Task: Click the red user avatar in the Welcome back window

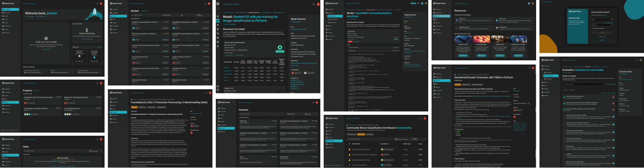Action: pyautogui.click(x=101, y=4)
